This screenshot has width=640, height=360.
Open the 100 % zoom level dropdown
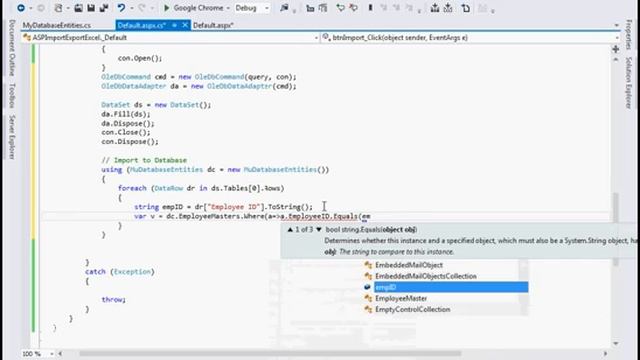coord(52,354)
